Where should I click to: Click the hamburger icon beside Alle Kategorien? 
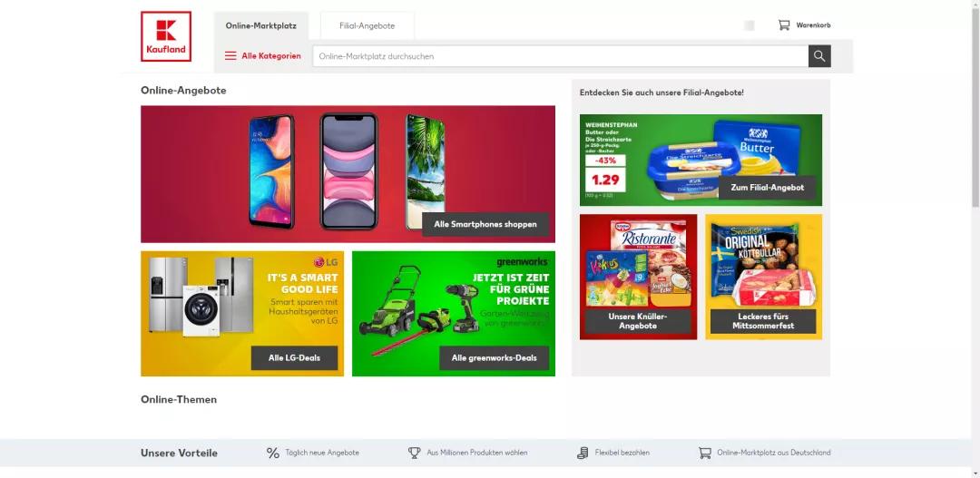pos(230,55)
